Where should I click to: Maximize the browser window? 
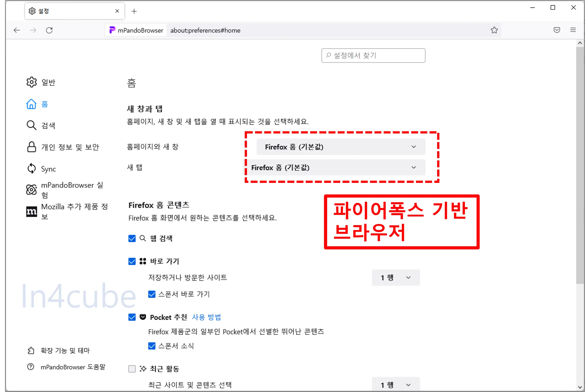point(553,8)
